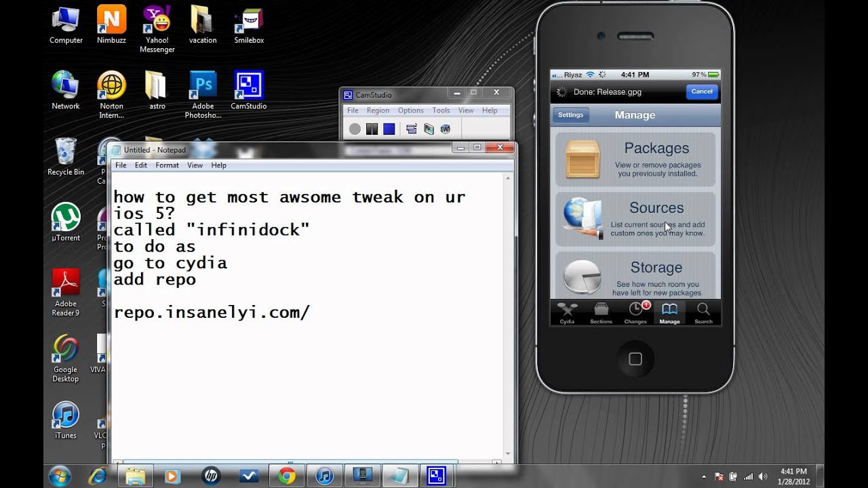The image size is (868, 488).
Task: Open iTunes desktop shortcut
Action: point(66,420)
